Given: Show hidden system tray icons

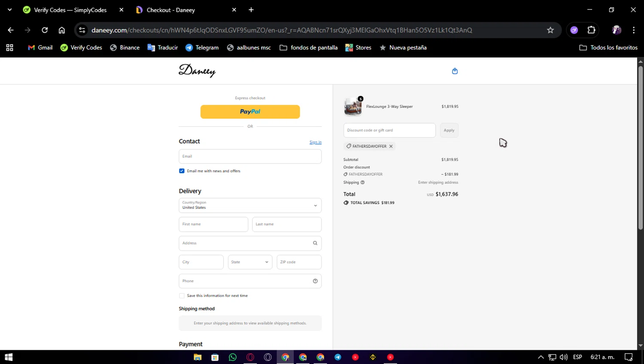Looking at the screenshot, I should tap(541, 357).
